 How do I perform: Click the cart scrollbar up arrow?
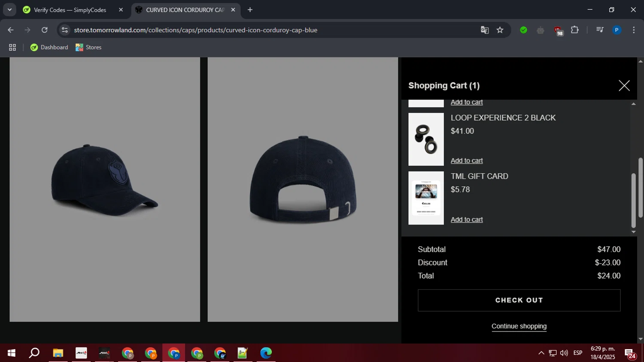[x=633, y=103]
